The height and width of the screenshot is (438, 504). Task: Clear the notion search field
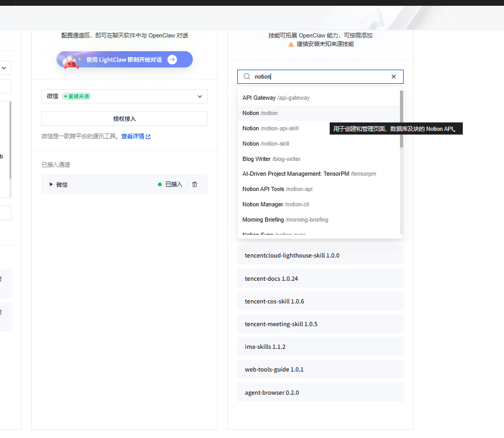[394, 77]
